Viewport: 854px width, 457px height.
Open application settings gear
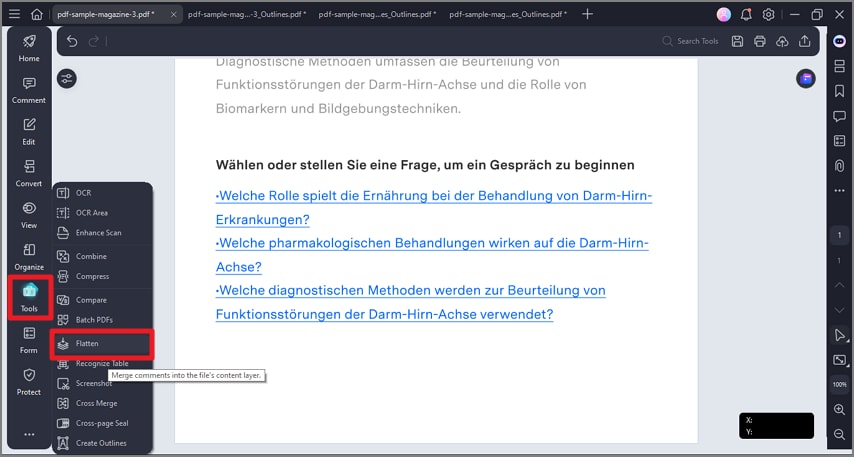768,15
